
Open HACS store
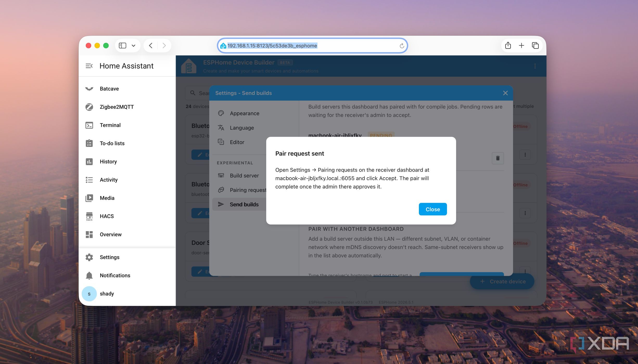pyautogui.click(x=127, y=216)
